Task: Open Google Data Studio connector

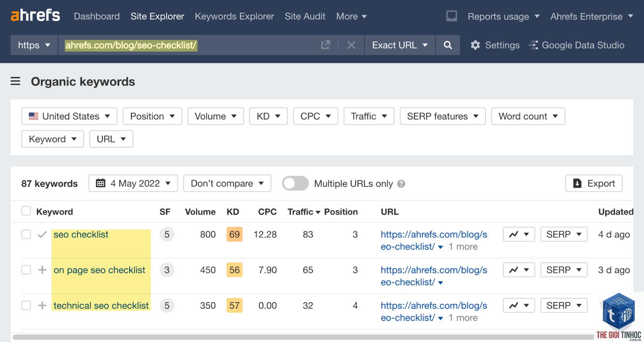Action: click(x=577, y=45)
